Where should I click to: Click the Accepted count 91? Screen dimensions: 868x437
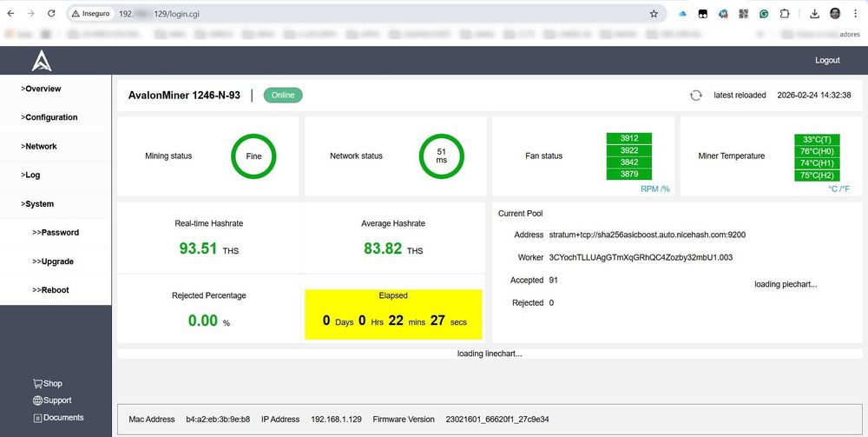pyautogui.click(x=554, y=281)
